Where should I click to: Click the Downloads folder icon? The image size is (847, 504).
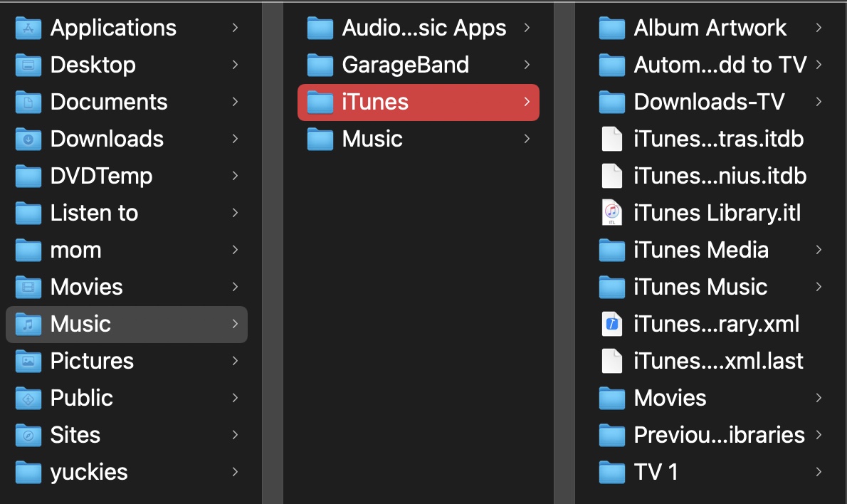[x=28, y=139]
